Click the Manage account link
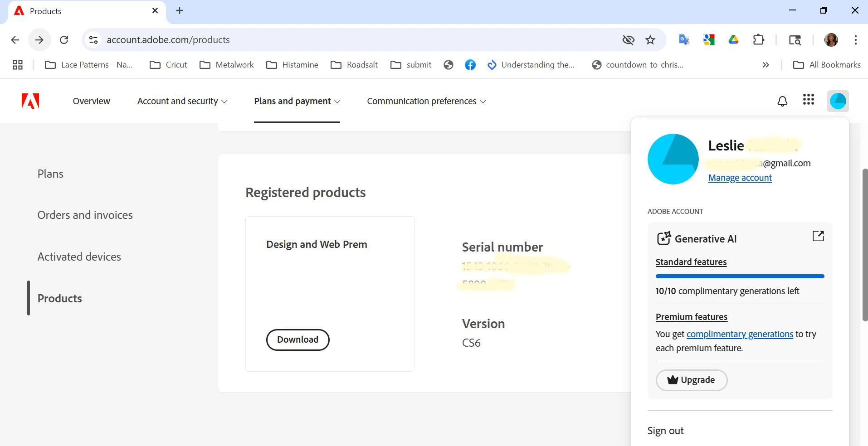This screenshot has width=868, height=446. [x=740, y=178]
